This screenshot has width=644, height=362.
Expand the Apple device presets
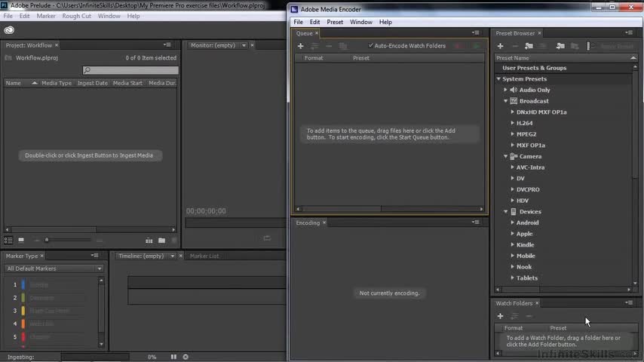point(512,233)
